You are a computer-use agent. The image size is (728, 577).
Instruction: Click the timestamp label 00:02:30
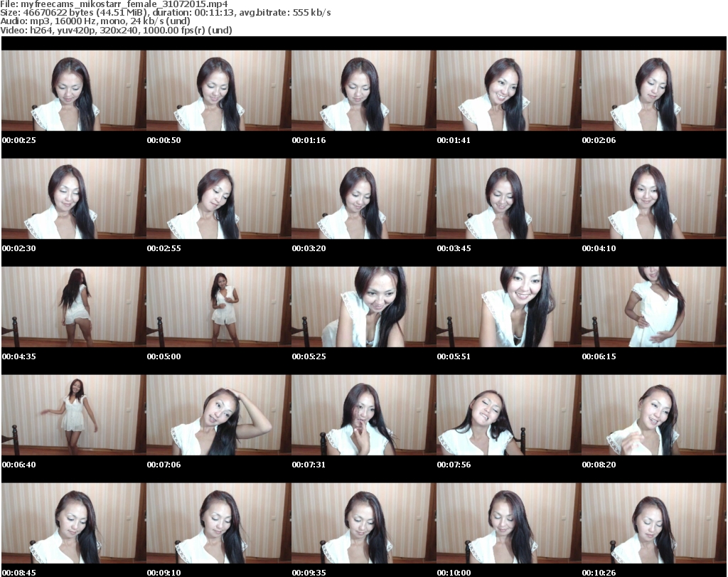click(x=19, y=248)
